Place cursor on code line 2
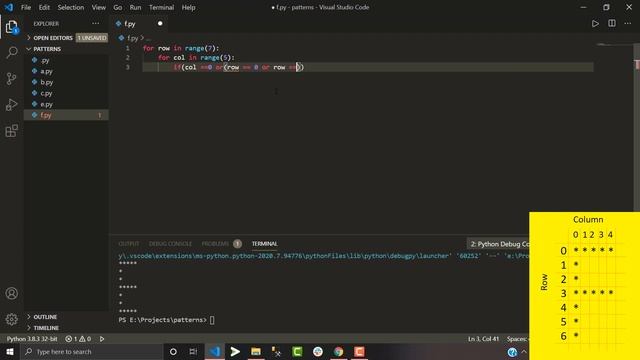The width and height of the screenshot is (640, 360). pos(196,58)
